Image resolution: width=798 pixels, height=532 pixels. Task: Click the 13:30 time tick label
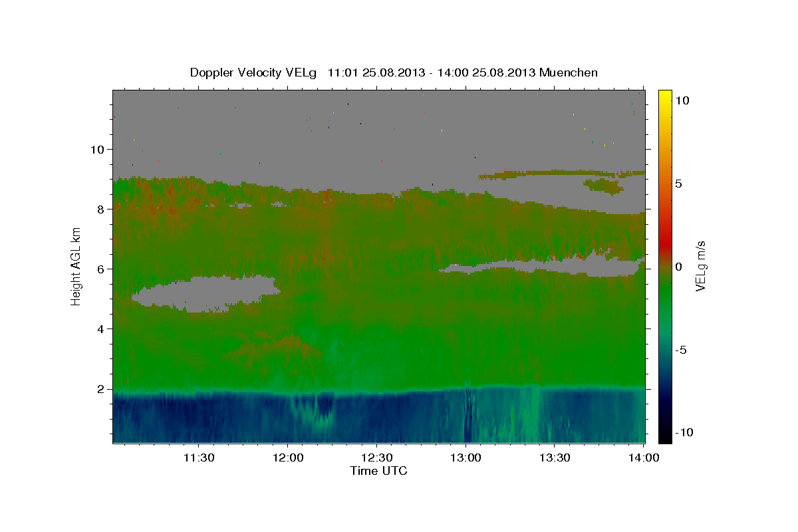pos(555,458)
